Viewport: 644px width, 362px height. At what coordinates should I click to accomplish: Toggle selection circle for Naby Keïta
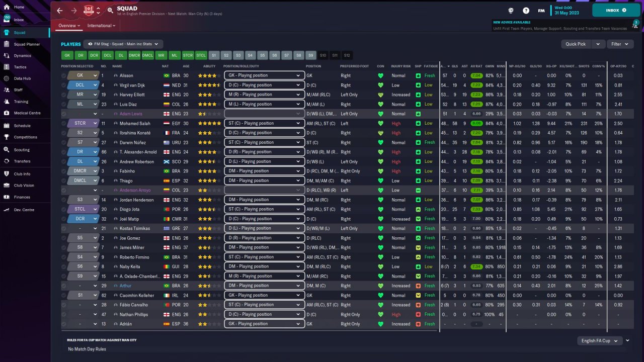coord(63,266)
